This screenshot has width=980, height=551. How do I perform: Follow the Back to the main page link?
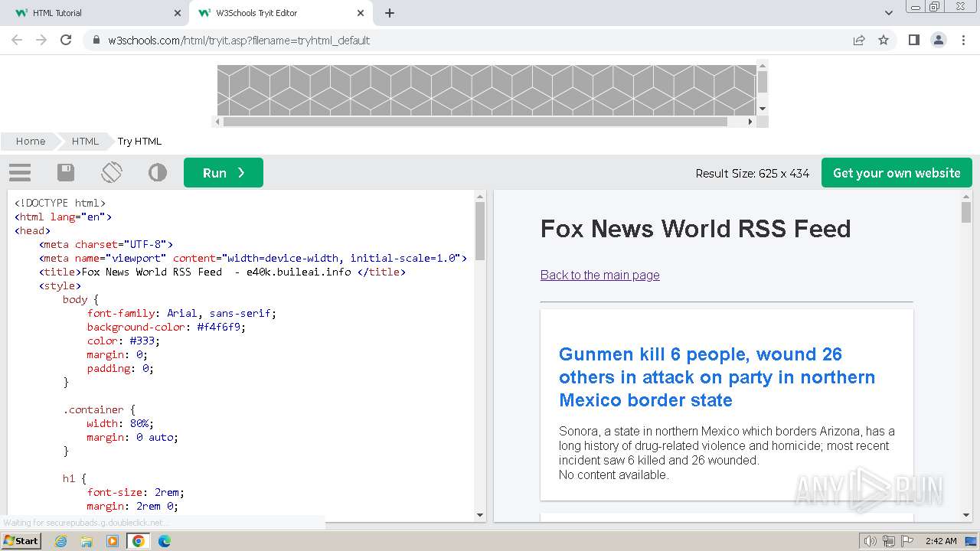point(599,275)
